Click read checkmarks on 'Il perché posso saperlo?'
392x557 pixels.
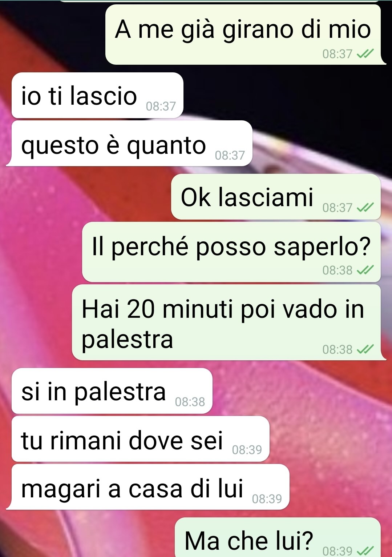[x=365, y=270]
